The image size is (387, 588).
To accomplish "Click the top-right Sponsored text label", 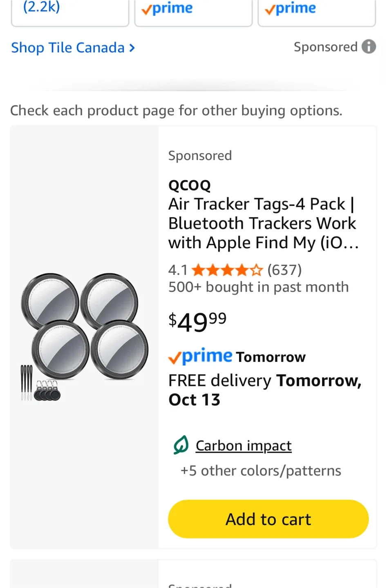I will coord(325,47).
